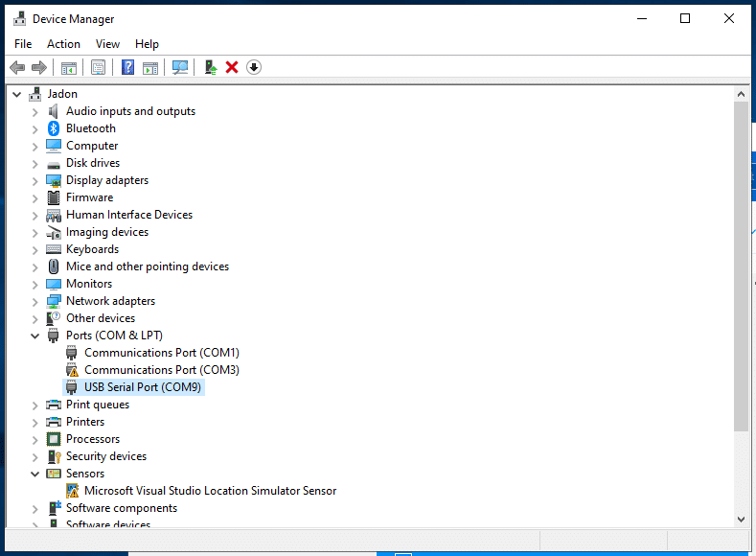Click the Bluetooth category icon
The width and height of the screenshot is (756, 556).
coord(54,128)
